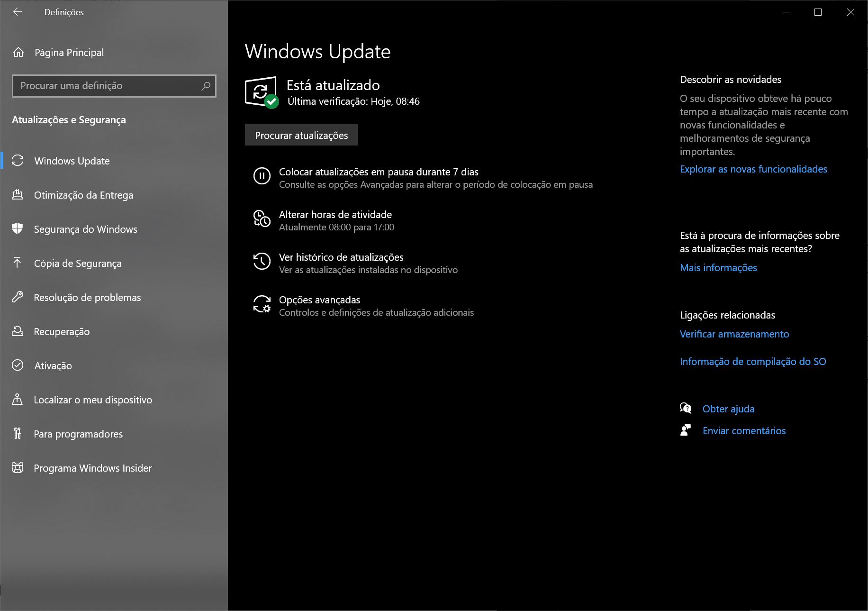Go to Página Principal
The image size is (868, 611).
pyautogui.click(x=114, y=52)
